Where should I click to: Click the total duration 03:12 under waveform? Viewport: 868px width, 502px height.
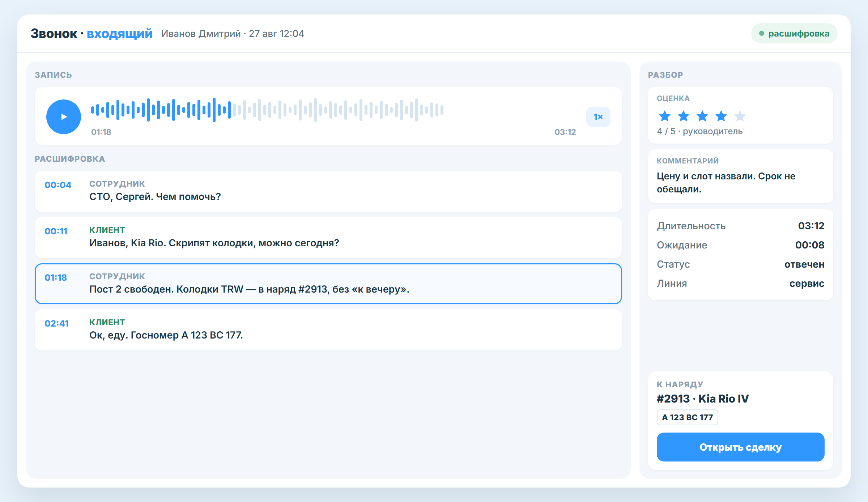[x=565, y=132]
